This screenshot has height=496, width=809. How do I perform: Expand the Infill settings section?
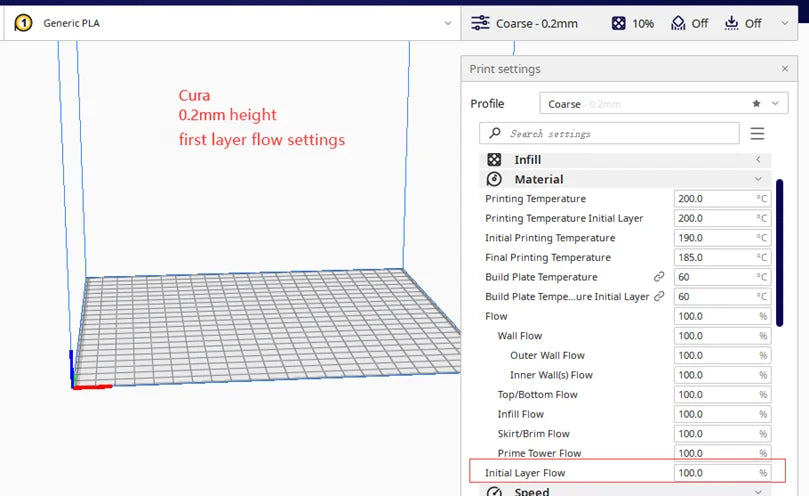(758, 160)
